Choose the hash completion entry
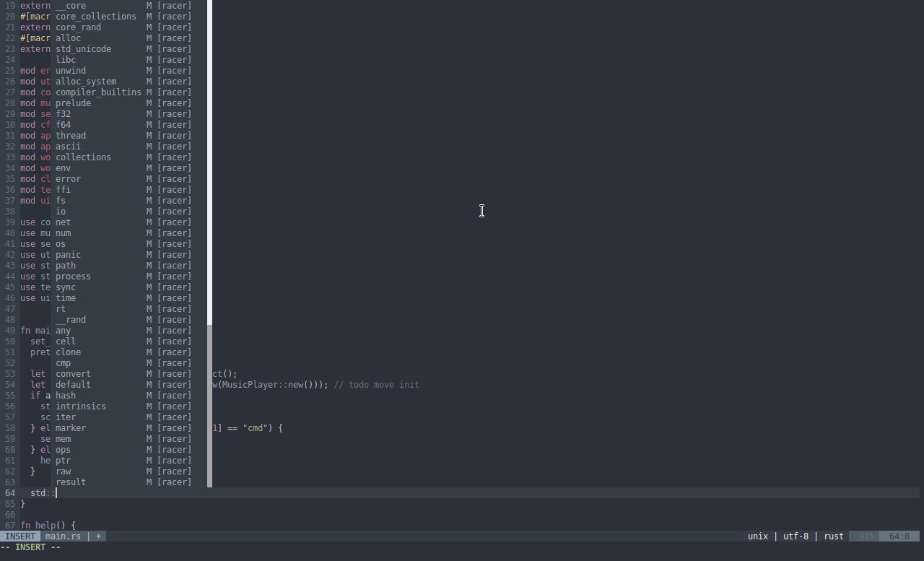 128,396
